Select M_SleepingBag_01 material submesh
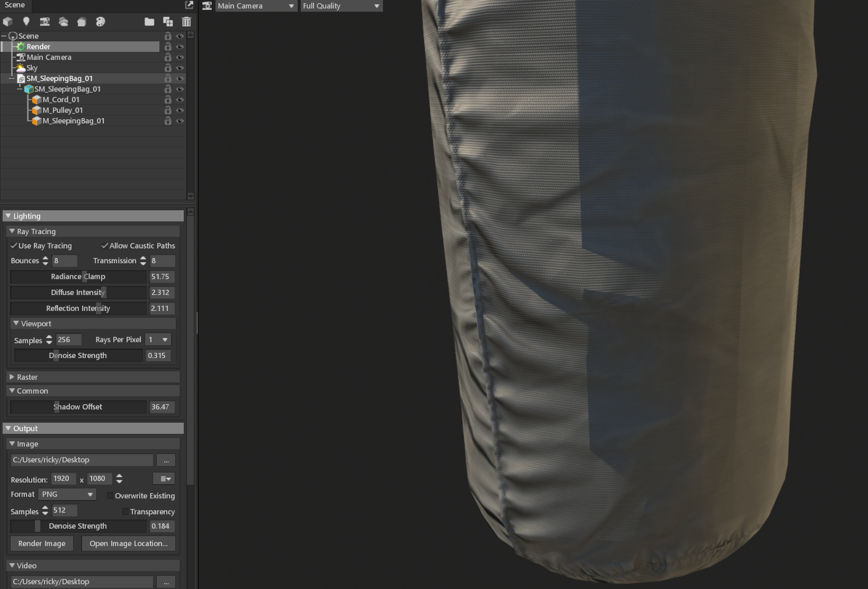Screen dimensions: 868x589 point(74,121)
